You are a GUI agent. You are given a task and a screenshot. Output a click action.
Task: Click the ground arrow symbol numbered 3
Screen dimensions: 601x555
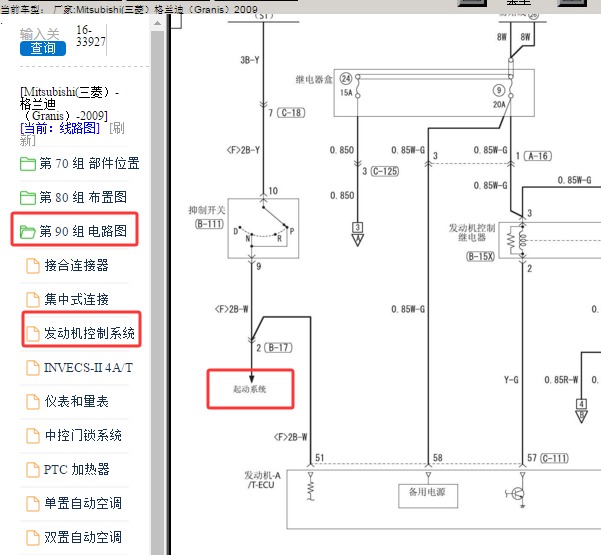click(x=357, y=234)
